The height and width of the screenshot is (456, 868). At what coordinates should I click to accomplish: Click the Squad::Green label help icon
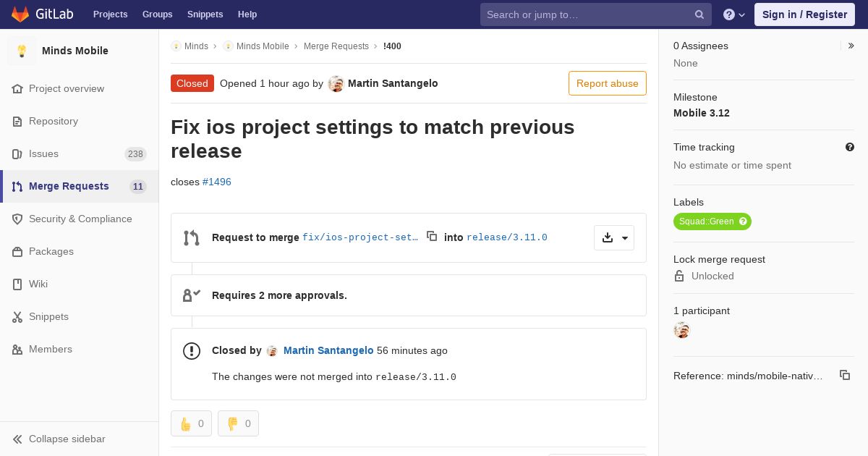(743, 221)
